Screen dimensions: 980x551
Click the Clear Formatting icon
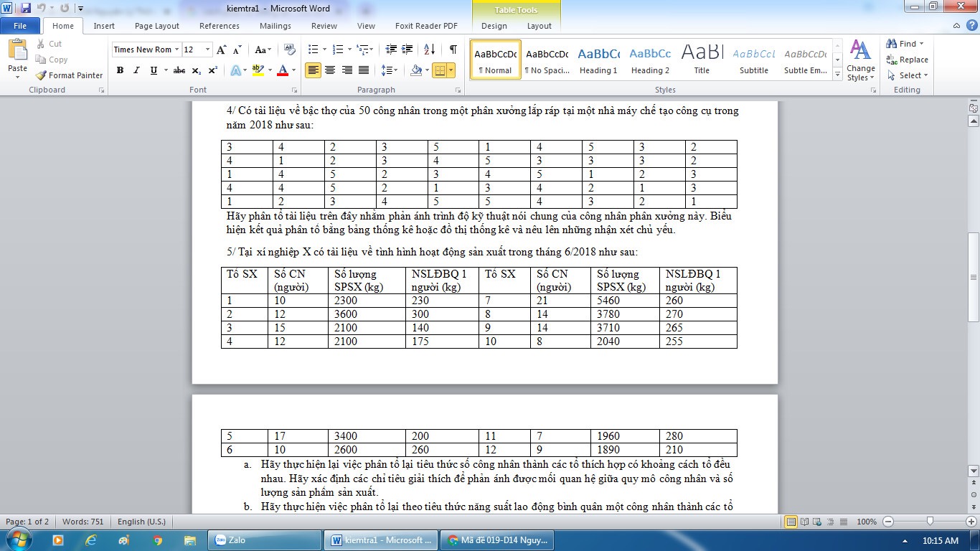pyautogui.click(x=290, y=50)
